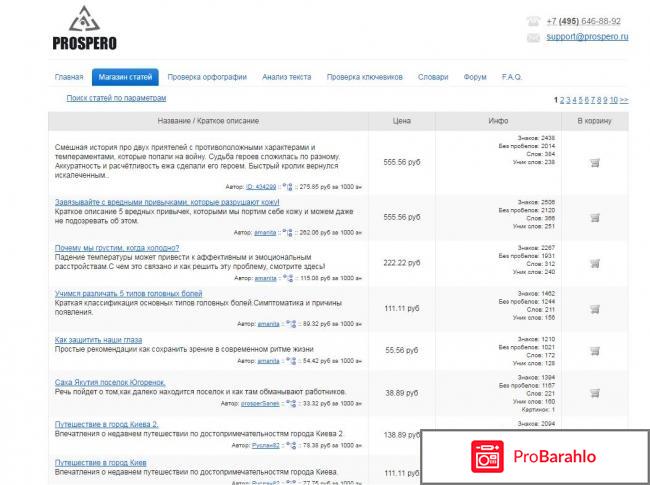
Task: Click cart icon for "Почему мы грустим" article
Action: [x=594, y=263]
